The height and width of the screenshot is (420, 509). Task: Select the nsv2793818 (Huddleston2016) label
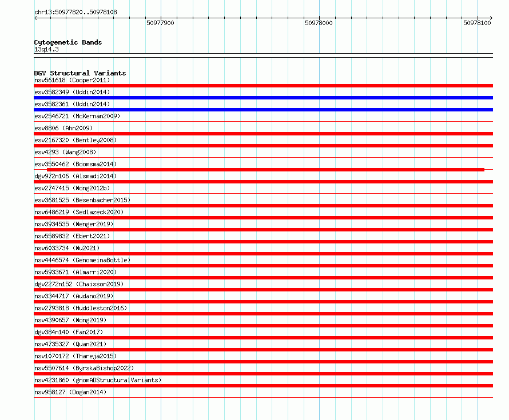[81, 308]
